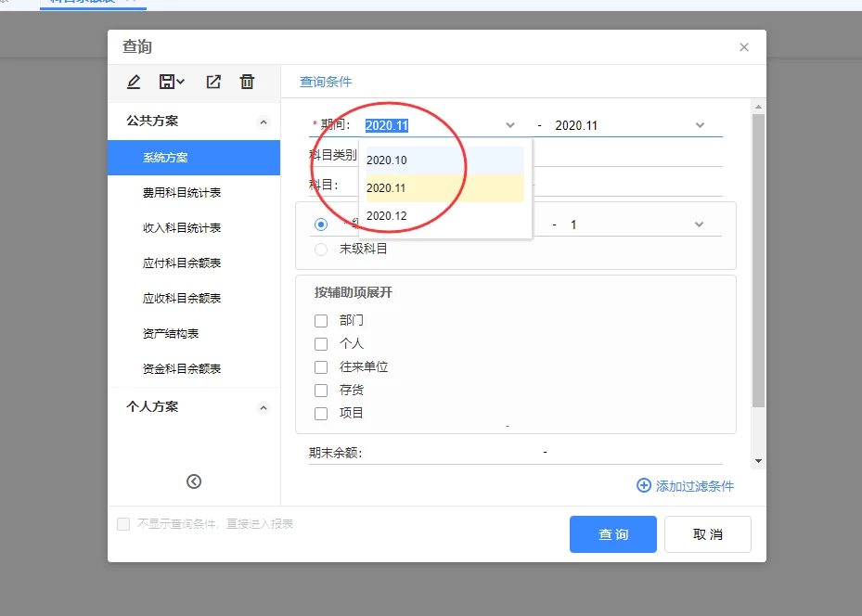Open the end period dropdown arrow

700,125
